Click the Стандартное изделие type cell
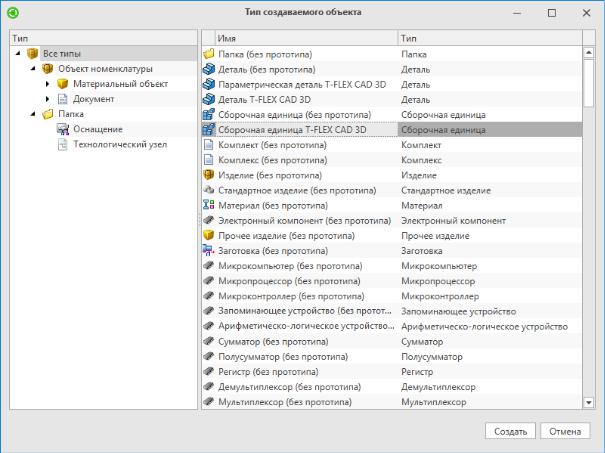The image size is (605, 453). tap(490, 190)
